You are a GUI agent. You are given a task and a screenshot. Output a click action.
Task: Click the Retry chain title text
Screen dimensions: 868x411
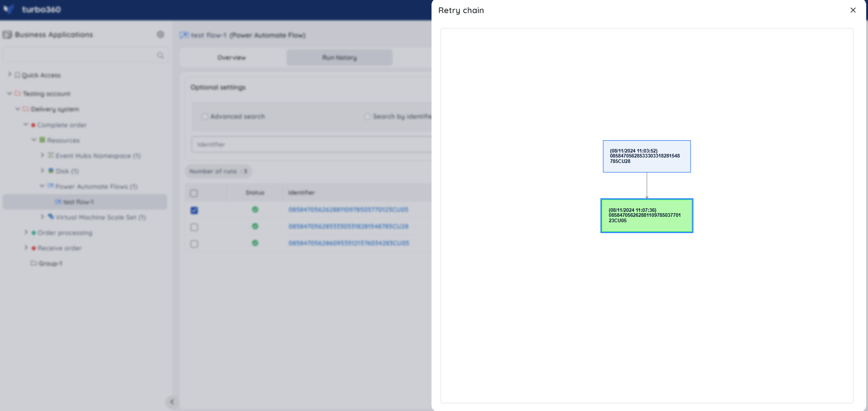click(461, 10)
